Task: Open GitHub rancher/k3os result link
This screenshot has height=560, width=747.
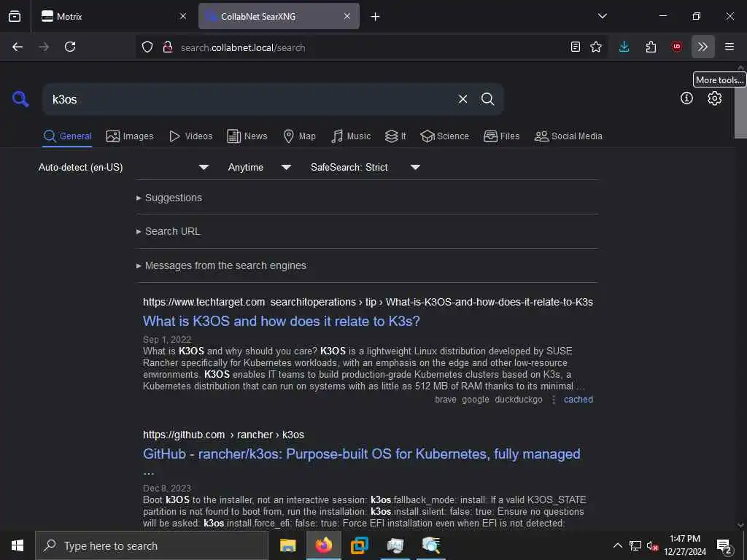Action: point(362,454)
